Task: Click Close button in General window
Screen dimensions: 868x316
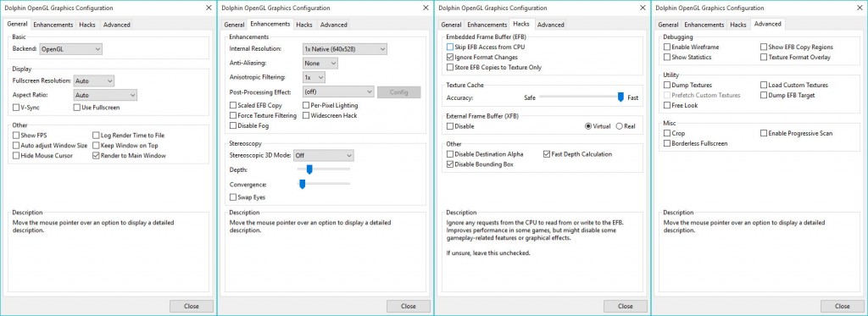Action: coord(192,306)
